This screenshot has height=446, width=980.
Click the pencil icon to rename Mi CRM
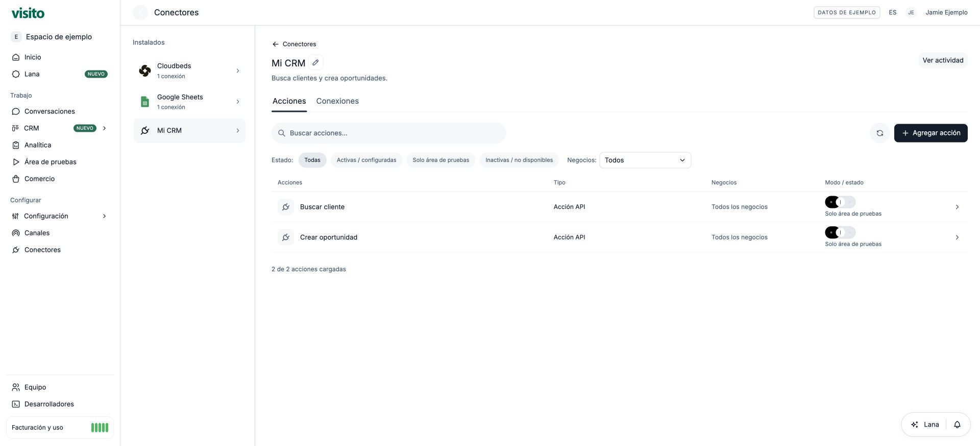coord(316,62)
